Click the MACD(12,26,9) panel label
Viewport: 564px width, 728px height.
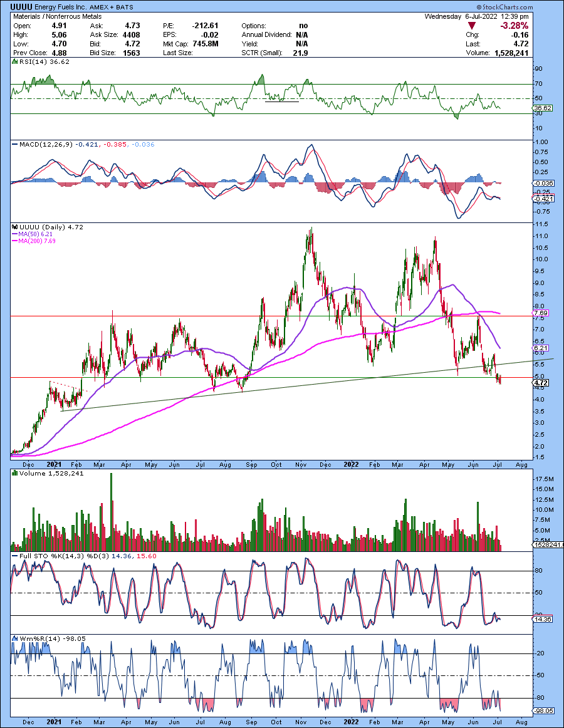coord(46,144)
